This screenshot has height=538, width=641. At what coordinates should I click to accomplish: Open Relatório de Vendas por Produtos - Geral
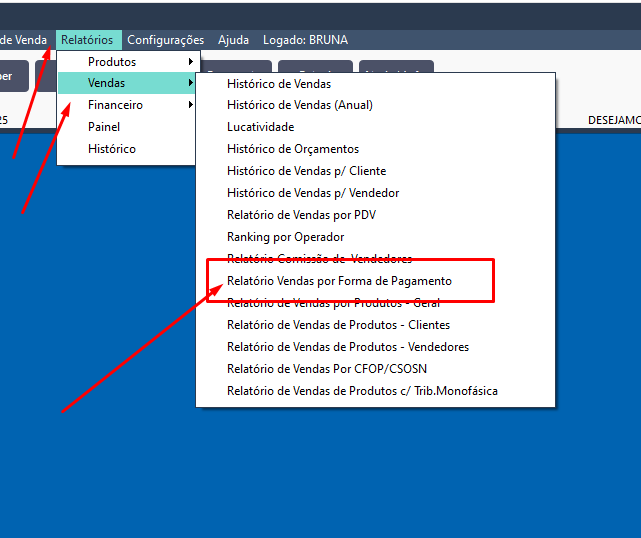[375, 303]
